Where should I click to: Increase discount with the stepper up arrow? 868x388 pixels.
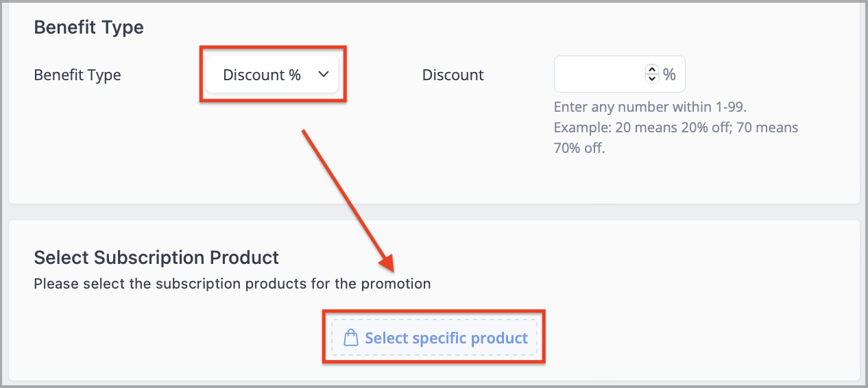click(x=651, y=70)
